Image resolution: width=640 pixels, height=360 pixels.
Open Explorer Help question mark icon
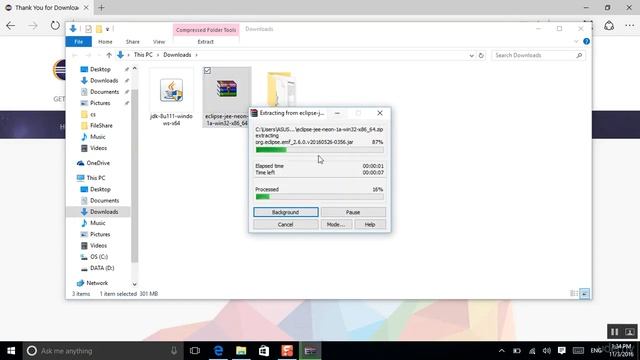tap(587, 41)
